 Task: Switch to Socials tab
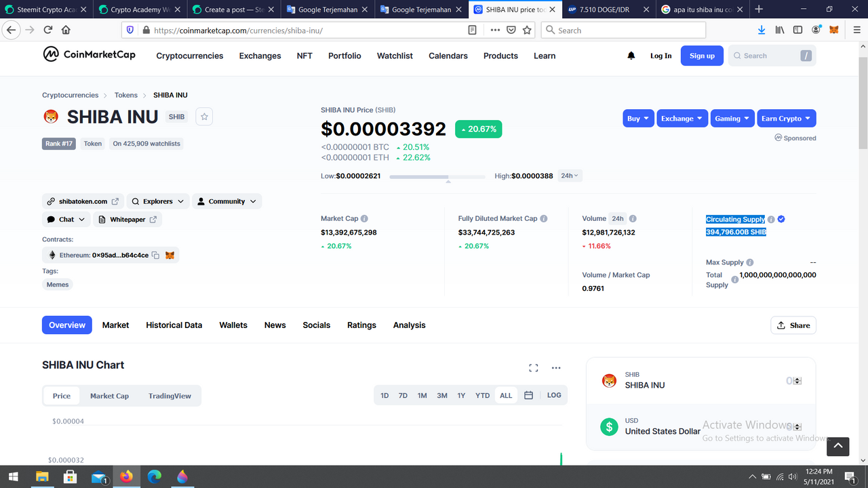317,325
